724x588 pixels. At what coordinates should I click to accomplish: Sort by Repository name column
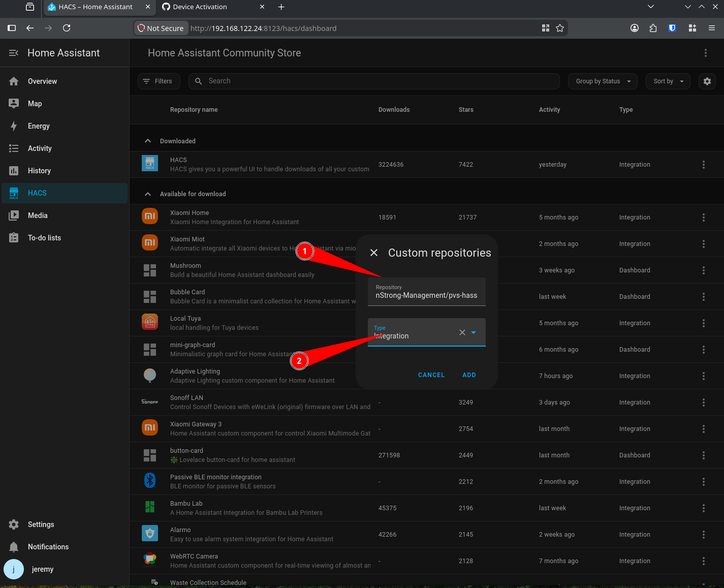(194, 110)
